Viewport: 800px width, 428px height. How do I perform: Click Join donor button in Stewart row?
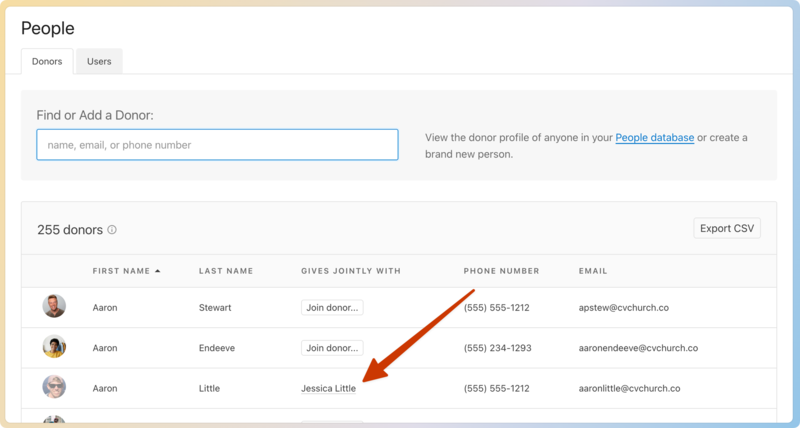(x=332, y=308)
